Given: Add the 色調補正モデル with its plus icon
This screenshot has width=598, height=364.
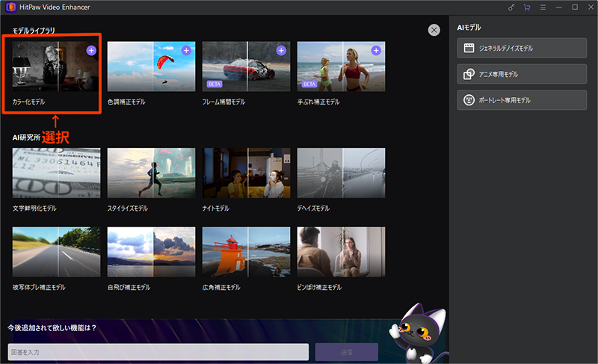Looking at the screenshot, I should coord(186,50).
